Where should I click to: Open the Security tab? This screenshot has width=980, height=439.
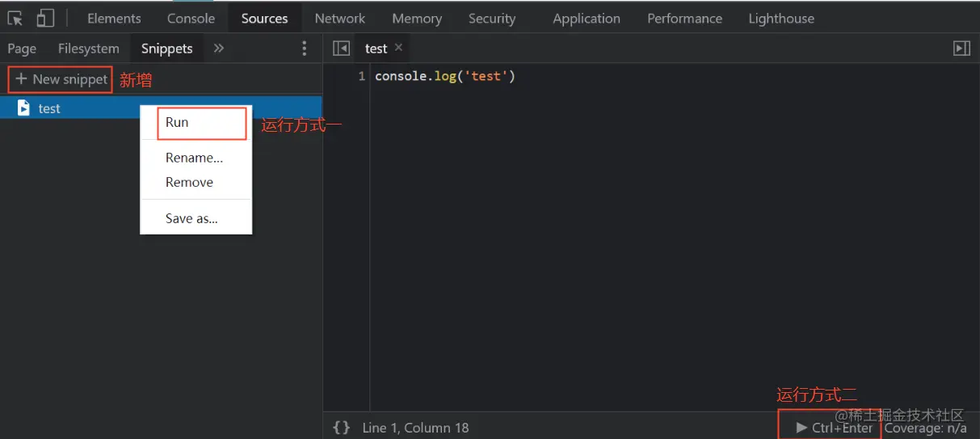tap(492, 18)
